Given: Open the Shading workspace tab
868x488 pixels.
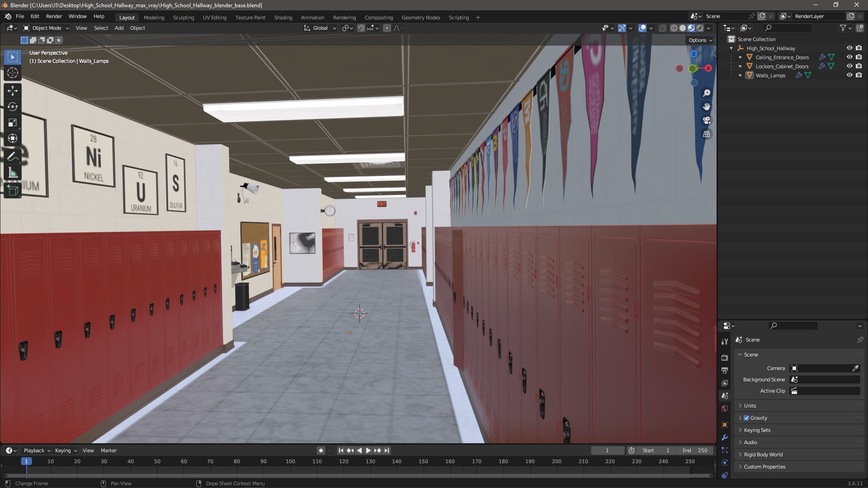Looking at the screenshot, I should (x=283, y=17).
